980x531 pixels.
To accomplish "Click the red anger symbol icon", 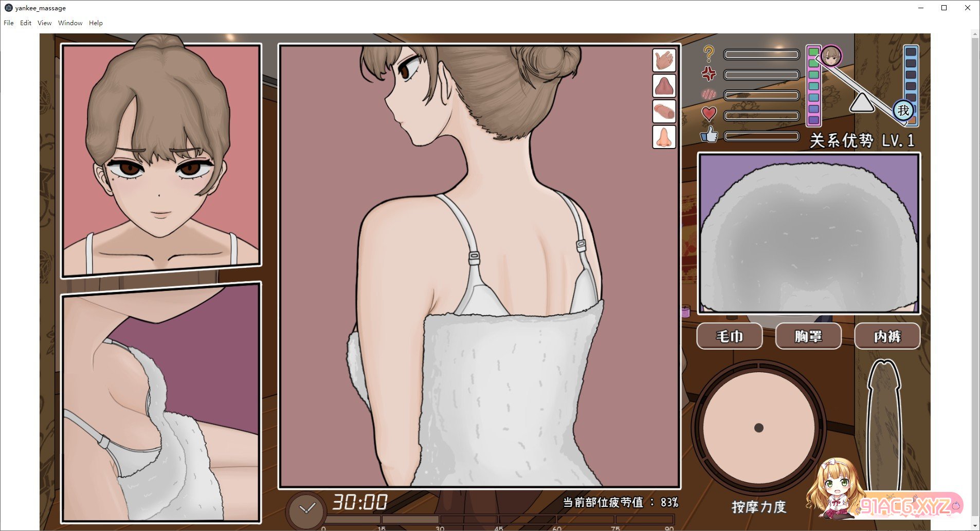I will (x=709, y=74).
